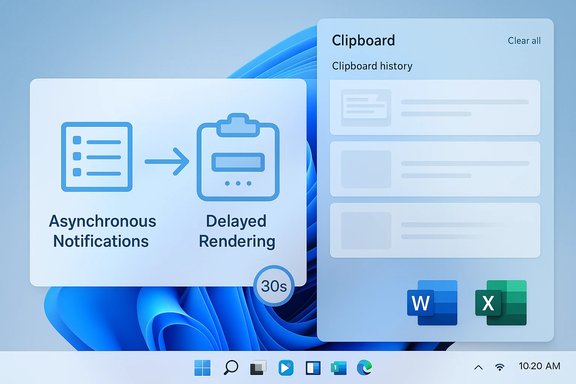Click the Word application icon
The height and width of the screenshot is (384, 576).
tap(432, 303)
